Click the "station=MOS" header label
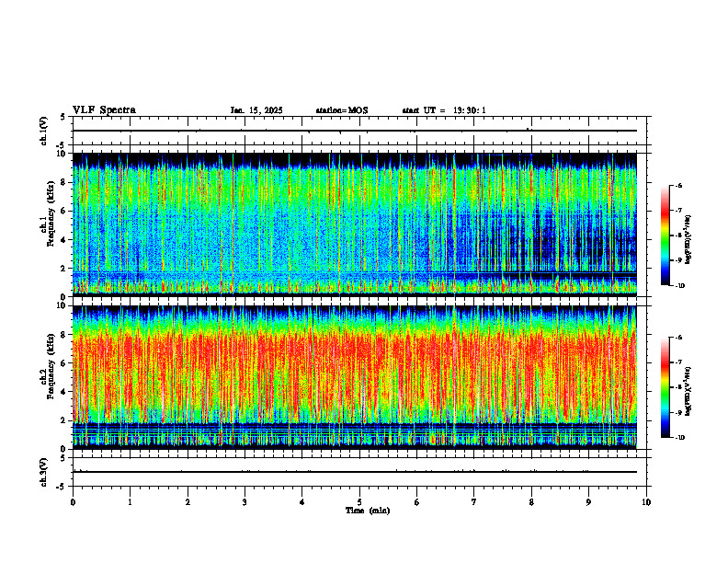 pyautogui.click(x=342, y=110)
